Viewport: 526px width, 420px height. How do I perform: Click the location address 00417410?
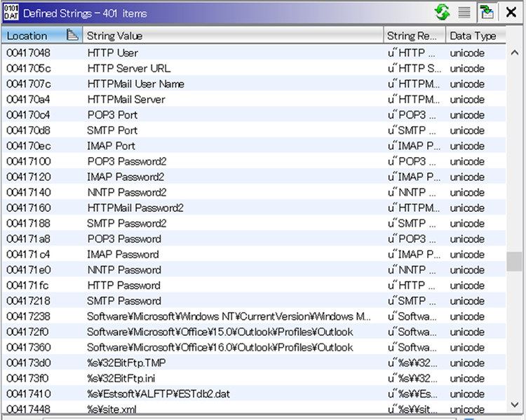coord(29,393)
